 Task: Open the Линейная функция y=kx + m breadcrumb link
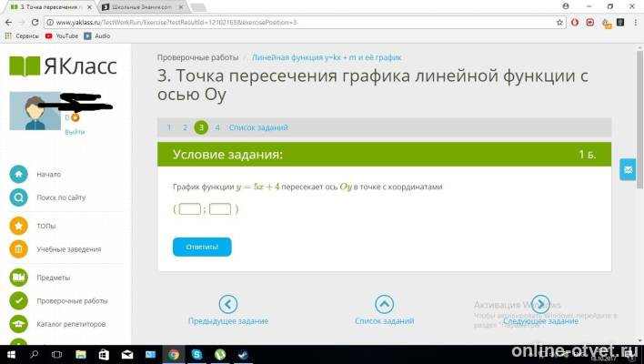(x=327, y=57)
